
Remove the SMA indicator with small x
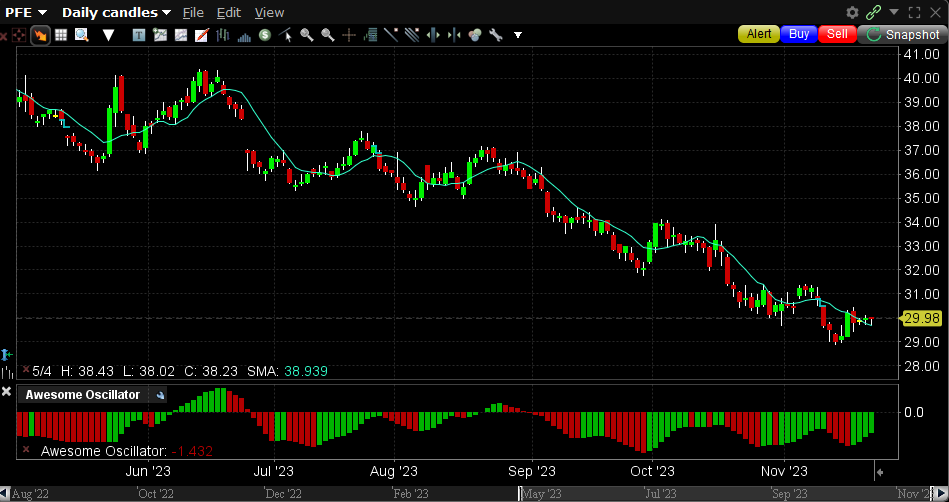(x=25, y=370)
